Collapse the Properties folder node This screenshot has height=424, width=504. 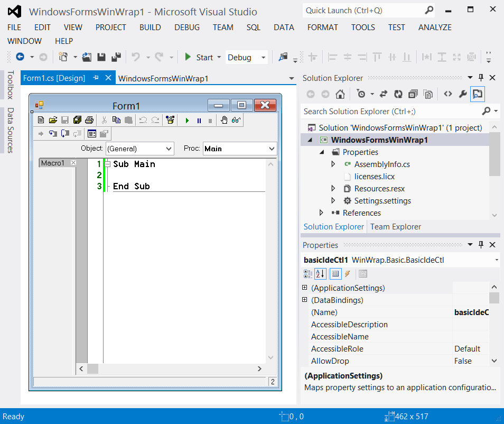click(x=322, y=152)
